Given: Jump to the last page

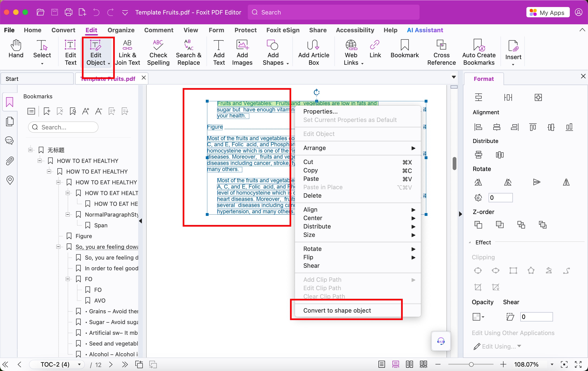Looking at the screenshot, I should 125,364.
